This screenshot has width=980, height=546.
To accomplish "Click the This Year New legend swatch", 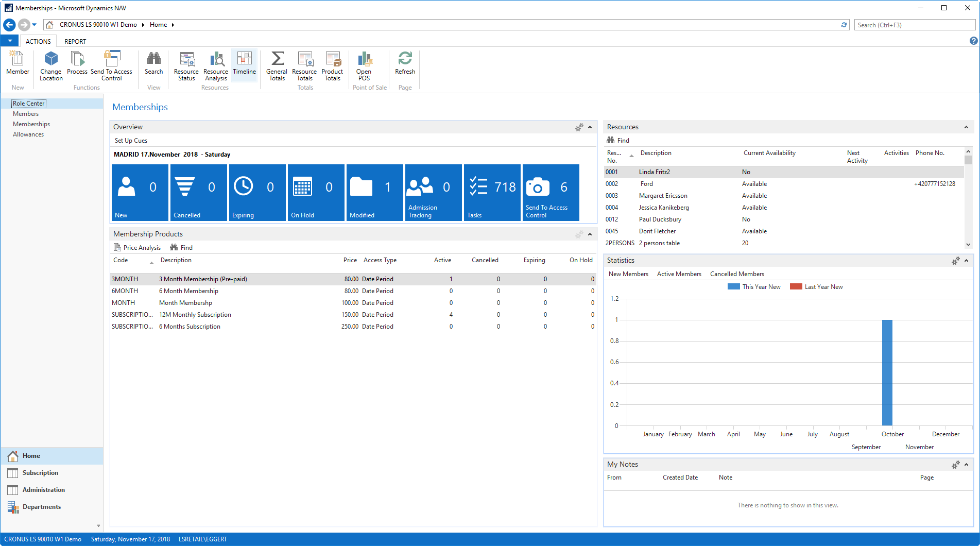I will 733,287.
